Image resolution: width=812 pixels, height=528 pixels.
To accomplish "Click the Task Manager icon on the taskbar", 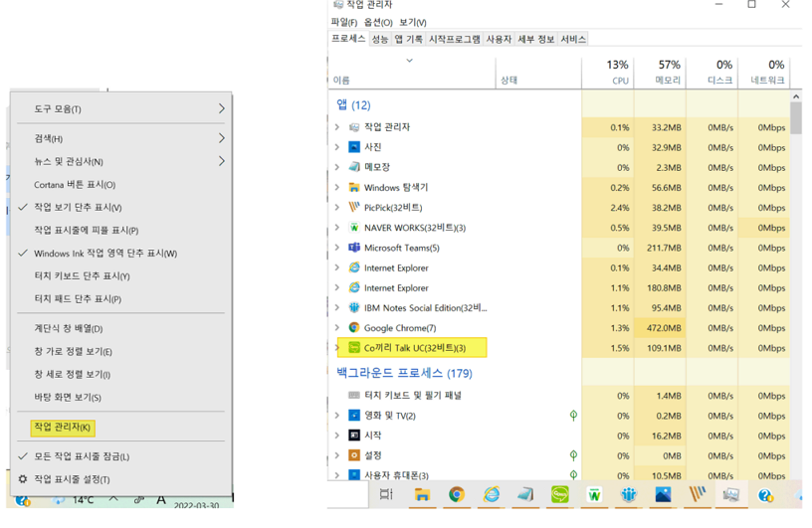I will pos(731,495).
